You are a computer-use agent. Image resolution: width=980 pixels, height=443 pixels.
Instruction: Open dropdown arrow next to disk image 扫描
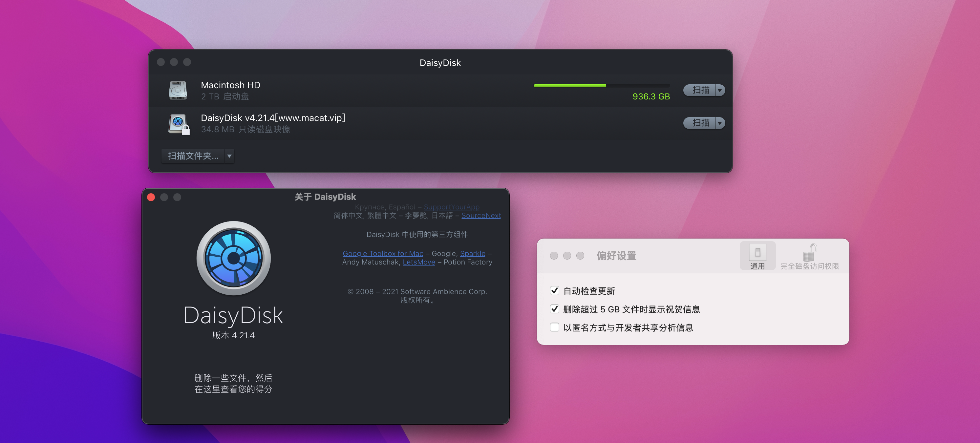(719, 123)
